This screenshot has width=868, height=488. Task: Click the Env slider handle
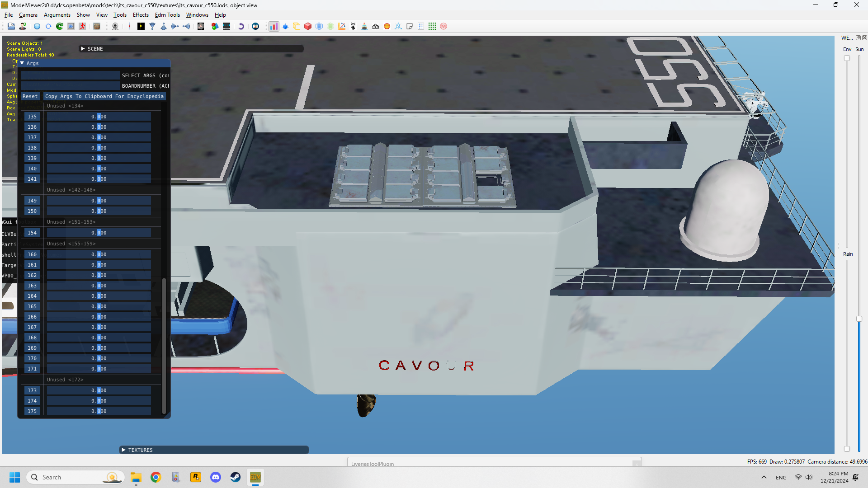847,58
